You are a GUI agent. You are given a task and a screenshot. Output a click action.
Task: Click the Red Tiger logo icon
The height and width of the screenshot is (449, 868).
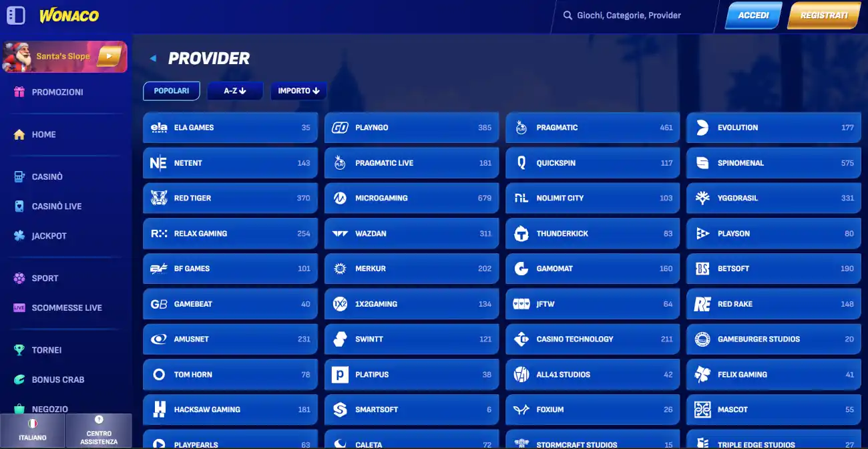159,198
